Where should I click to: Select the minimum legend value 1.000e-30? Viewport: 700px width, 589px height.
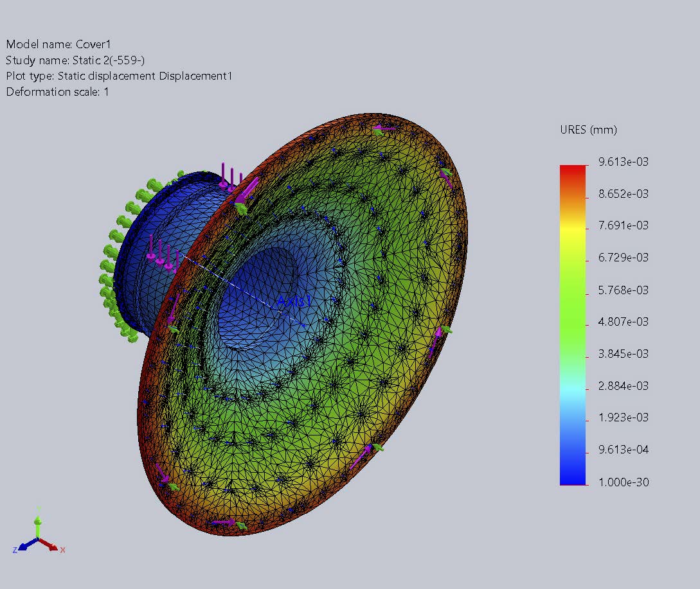point(623,482)
